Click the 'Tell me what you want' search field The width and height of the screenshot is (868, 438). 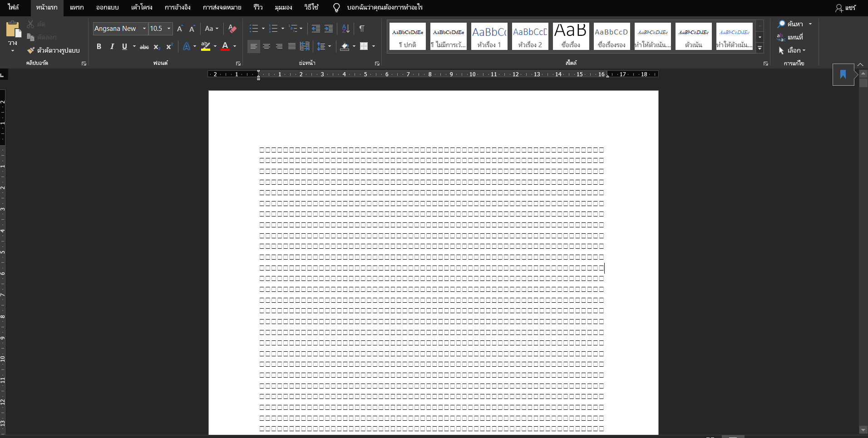click(384, 7)
